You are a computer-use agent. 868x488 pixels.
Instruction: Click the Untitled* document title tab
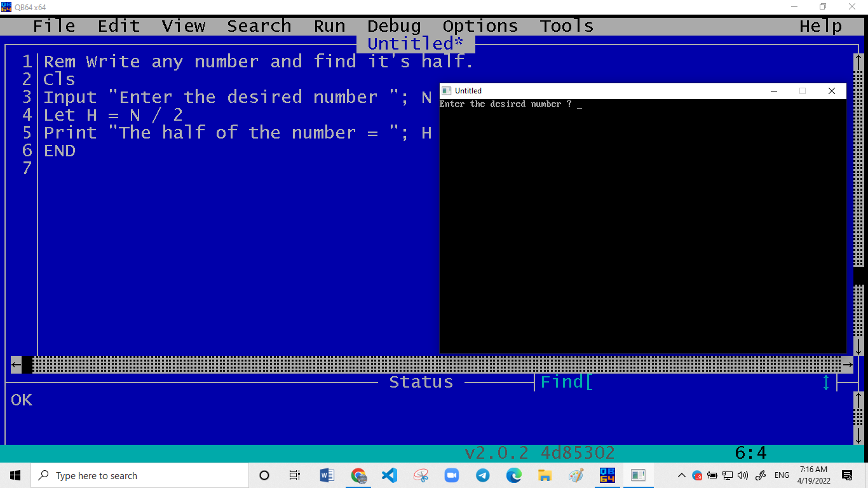tap(416, 44)
